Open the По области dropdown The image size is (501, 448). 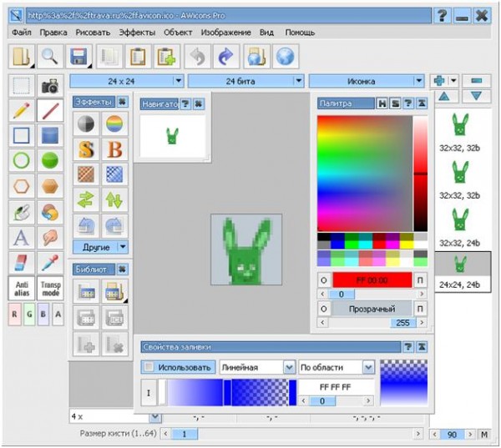[368, 367]
